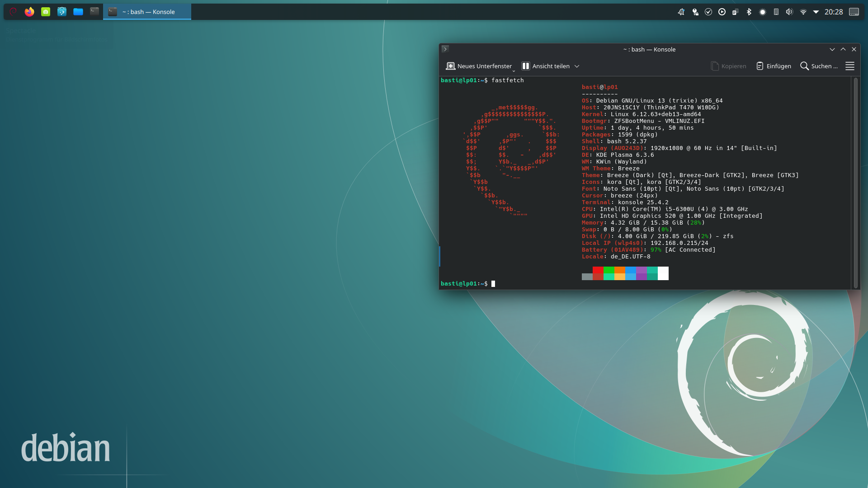Screen dimensions: 868x488
Task: Click the 'Bootmgr: ZFSBootMenu - VMLINUZ.EFI' line
Action: coord(643,121)
